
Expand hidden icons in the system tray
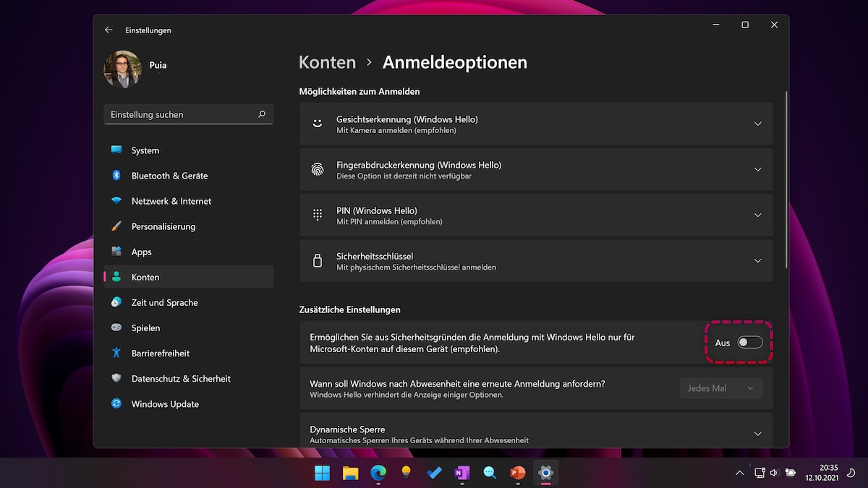[739, 473]
